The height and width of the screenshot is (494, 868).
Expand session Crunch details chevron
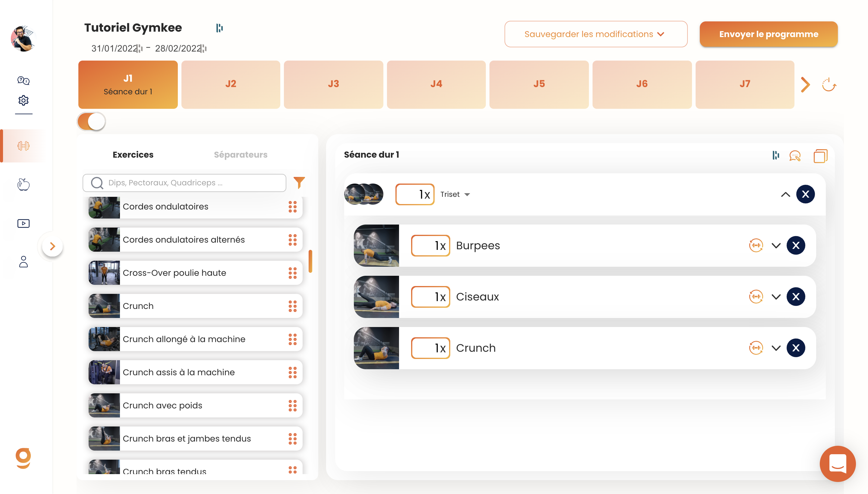[776, 348]
